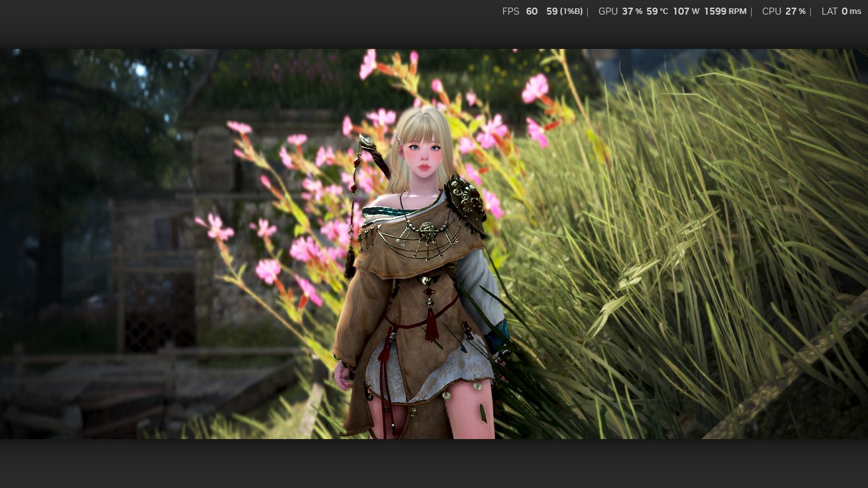Image resolution: width=868 pixels, height=488 pixels.
Task: Click the fan speed 1599 RPM reading
Action: coord(725,11)
